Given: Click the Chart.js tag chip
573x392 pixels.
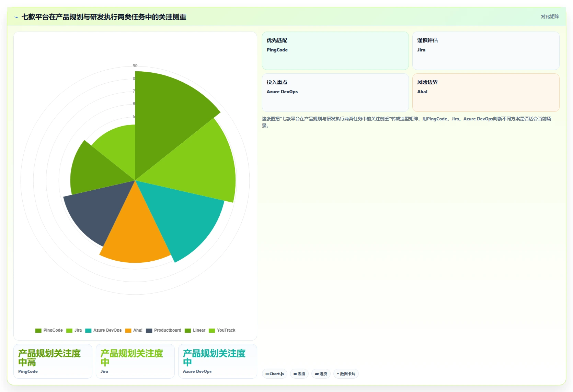Looking at the screenshot, I should 275,374.
